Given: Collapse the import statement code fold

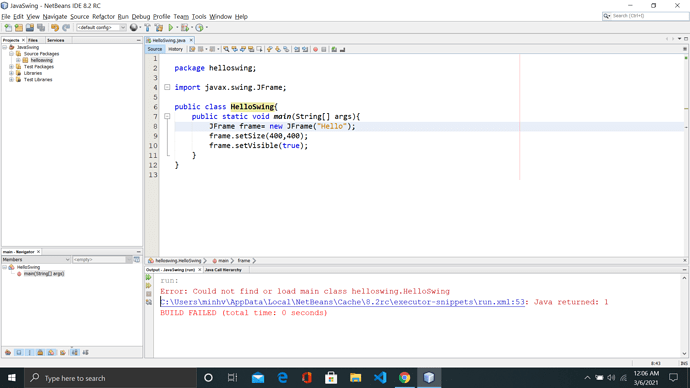Looking at the screenshot, I should 167,87.
